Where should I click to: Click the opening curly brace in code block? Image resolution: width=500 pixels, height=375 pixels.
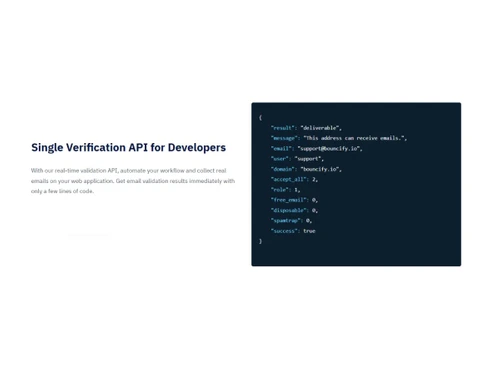click(x=260, y=118)
